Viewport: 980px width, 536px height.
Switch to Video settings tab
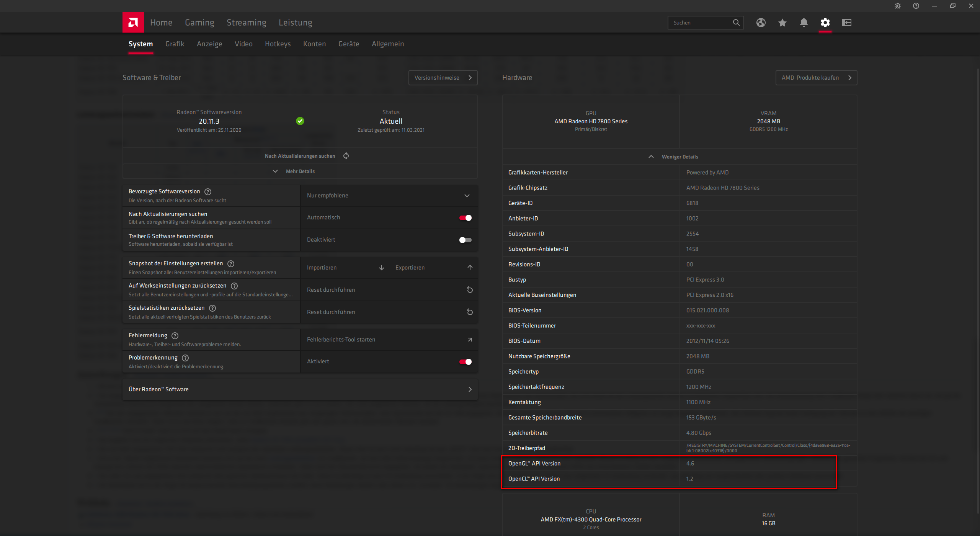[243, 44]
